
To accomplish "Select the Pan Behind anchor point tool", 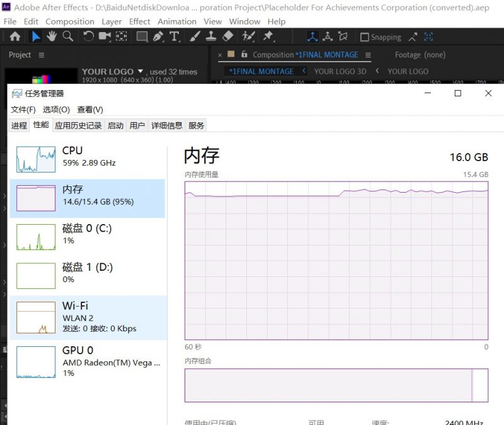I will 121,37.
